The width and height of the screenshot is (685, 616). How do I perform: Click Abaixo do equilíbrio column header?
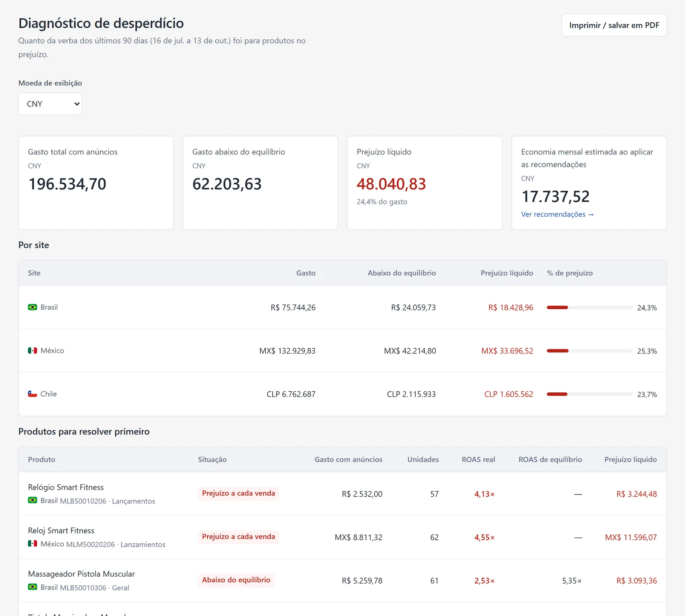pyautogui.click(x=402, y=273)
